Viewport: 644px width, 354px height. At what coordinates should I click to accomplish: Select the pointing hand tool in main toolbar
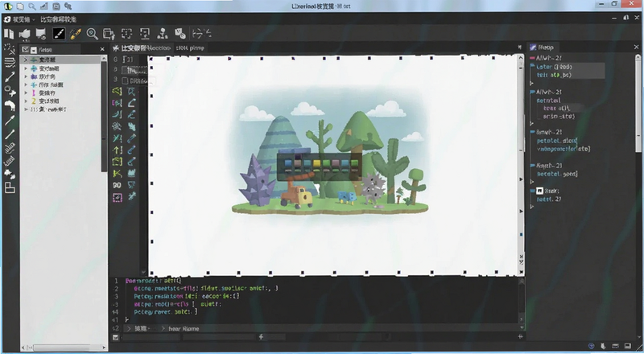(x=25, y=34)
